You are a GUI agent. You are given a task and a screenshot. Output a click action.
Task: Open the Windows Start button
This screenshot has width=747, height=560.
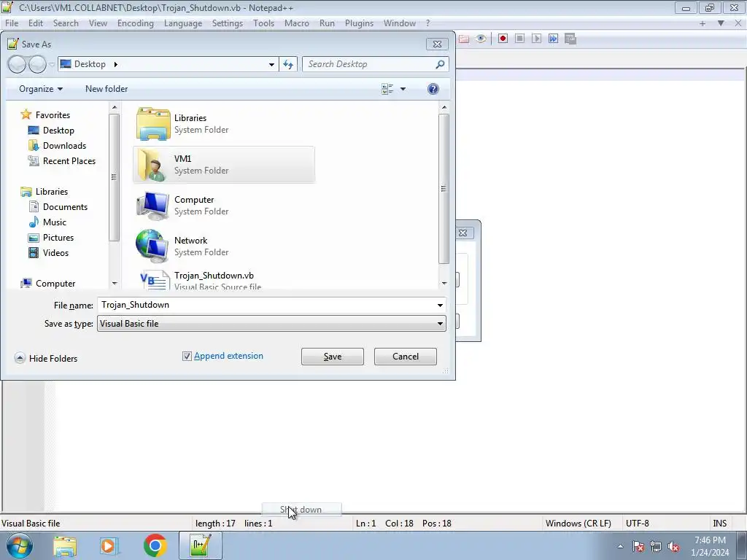coord(20,545)
